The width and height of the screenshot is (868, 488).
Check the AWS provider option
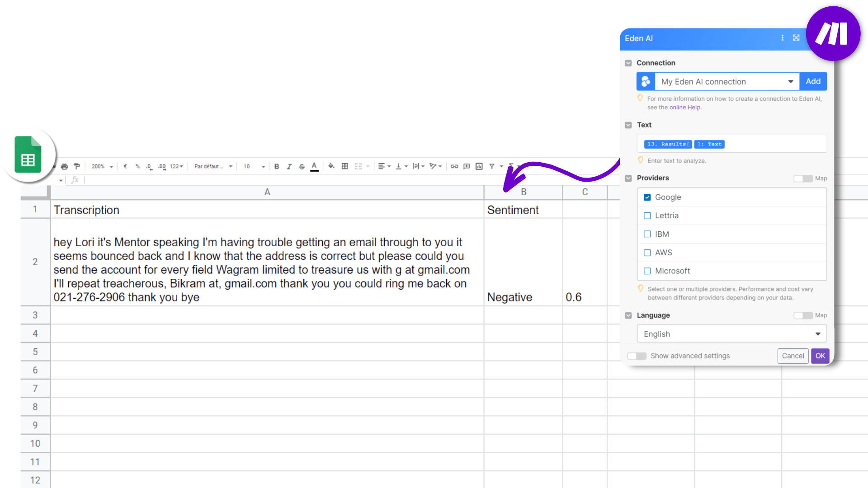(647, 253)
